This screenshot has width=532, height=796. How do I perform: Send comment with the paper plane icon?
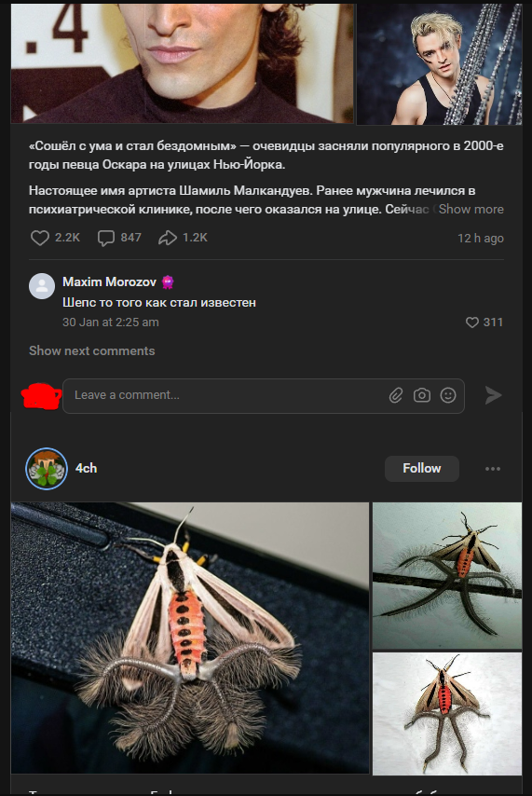click(493, 395)
